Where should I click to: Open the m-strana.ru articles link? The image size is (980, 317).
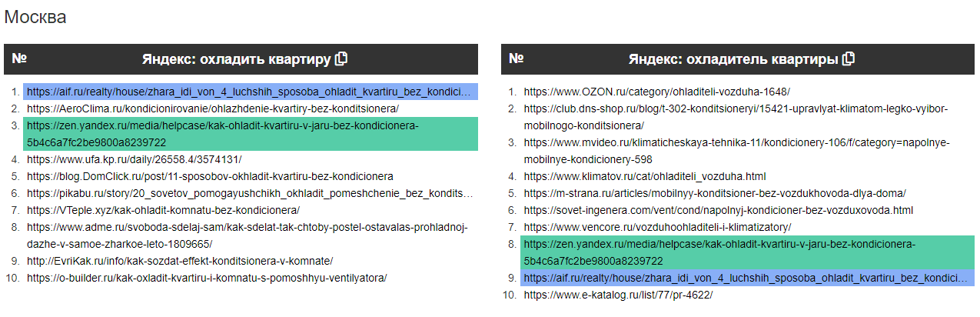point(715,193)
